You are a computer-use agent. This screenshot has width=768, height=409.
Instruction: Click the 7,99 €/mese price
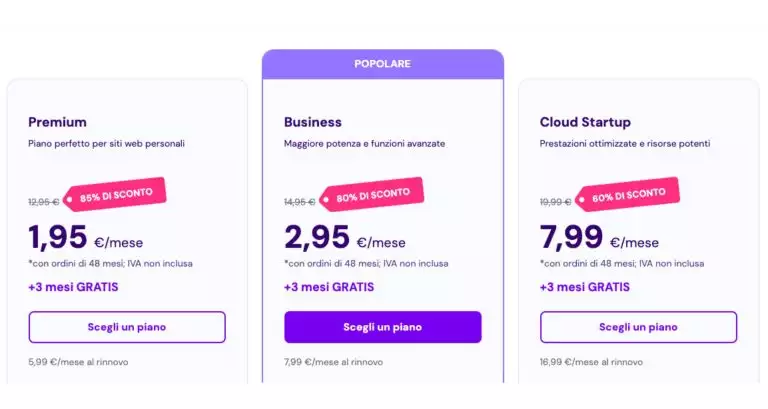pyautogui.click(x=600, y=237)
